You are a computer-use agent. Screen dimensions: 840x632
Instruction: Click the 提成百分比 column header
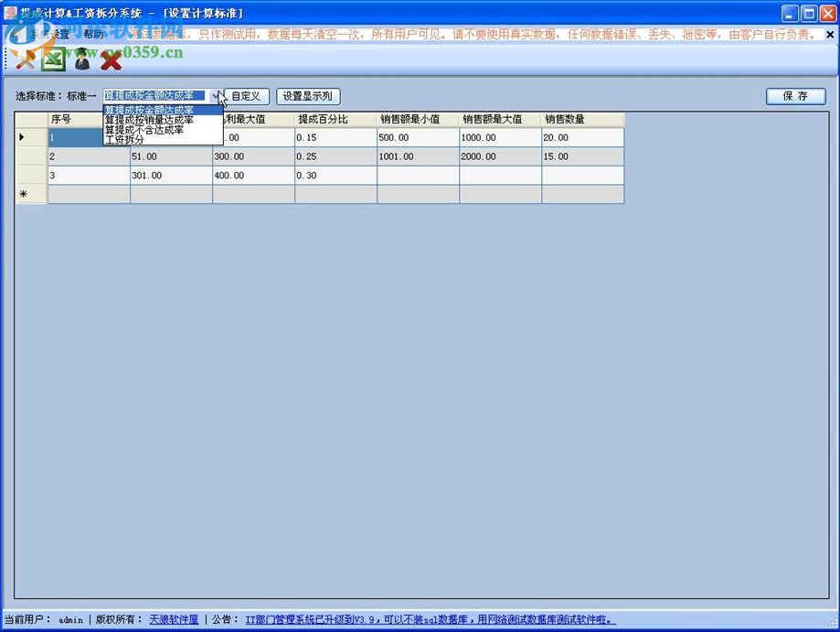(x=335, y=120)
